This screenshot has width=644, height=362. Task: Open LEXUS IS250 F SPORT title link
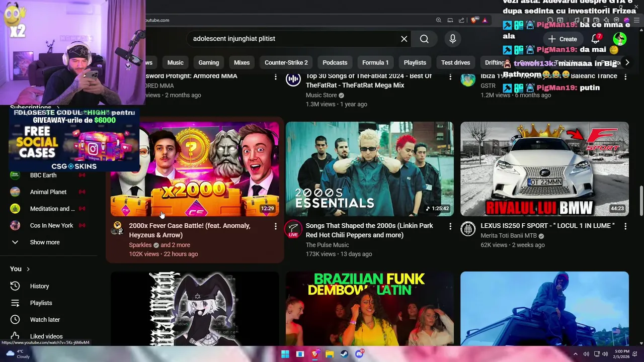547,226
